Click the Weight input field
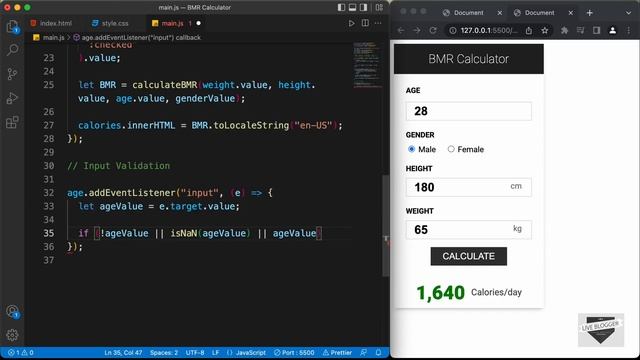 469,229
